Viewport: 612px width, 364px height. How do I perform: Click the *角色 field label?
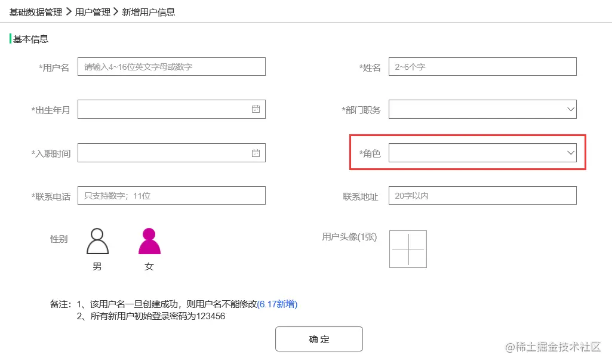[x=370, y=154]
